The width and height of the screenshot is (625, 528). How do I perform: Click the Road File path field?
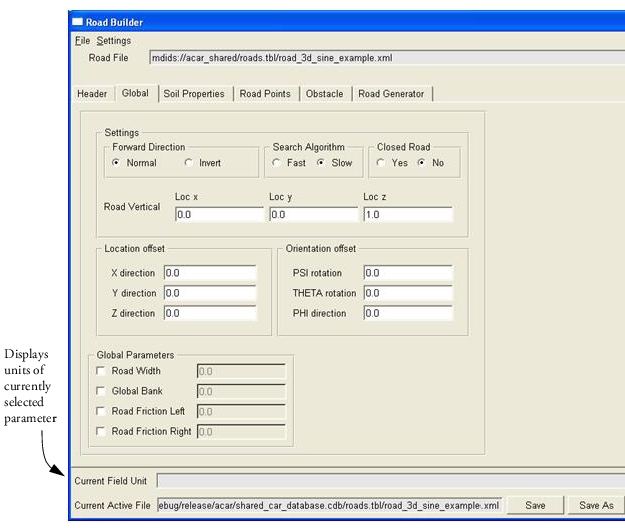(387, 58)
